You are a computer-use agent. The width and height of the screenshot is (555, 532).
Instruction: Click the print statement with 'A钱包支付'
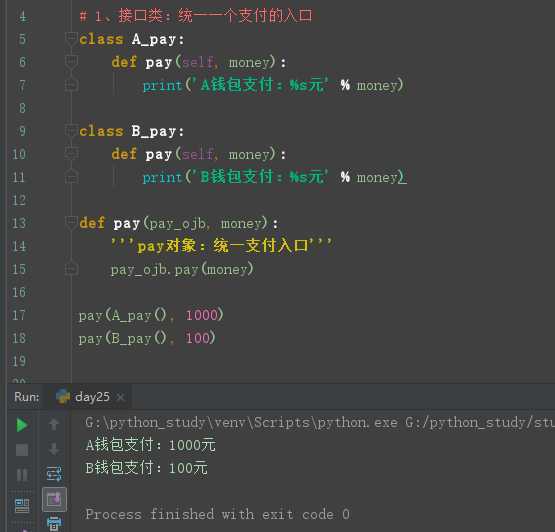(x=273, y=85)
